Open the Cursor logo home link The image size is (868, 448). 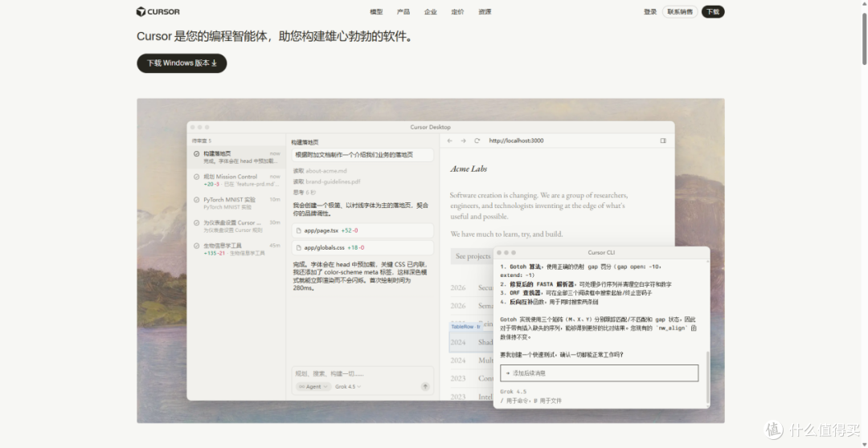tap(158, 11)
